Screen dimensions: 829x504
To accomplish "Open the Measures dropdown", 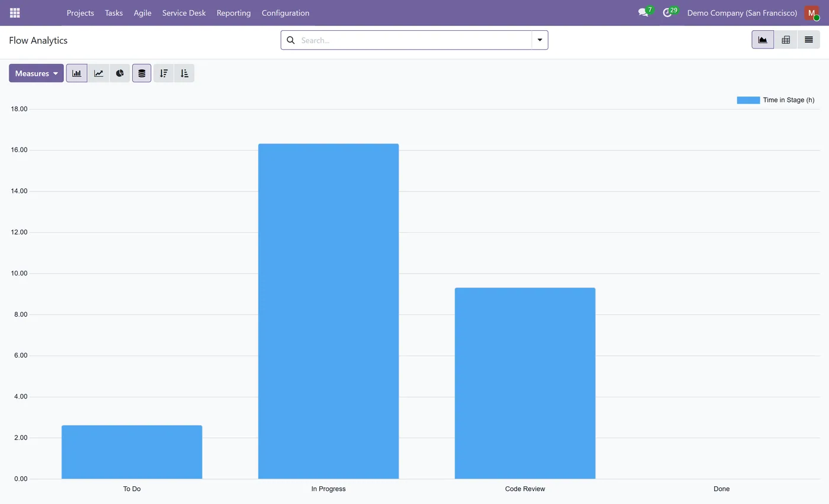I will [x=36, y=73].
